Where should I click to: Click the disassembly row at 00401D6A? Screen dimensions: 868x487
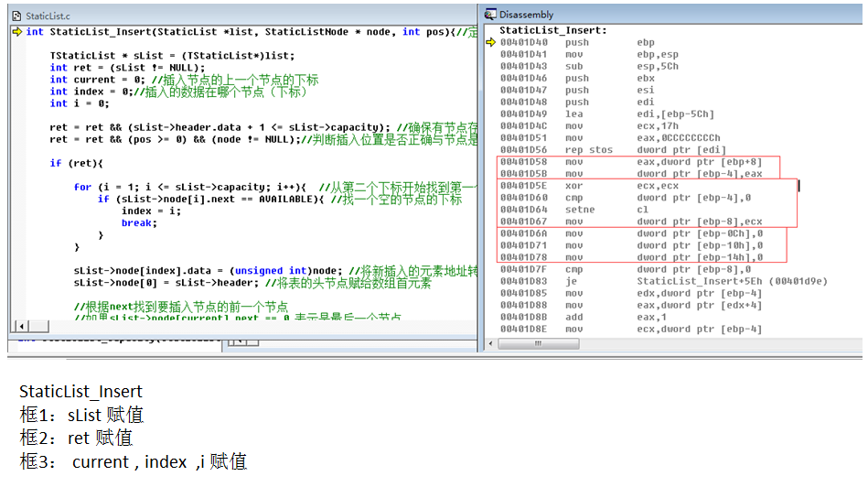coord(631,233)
